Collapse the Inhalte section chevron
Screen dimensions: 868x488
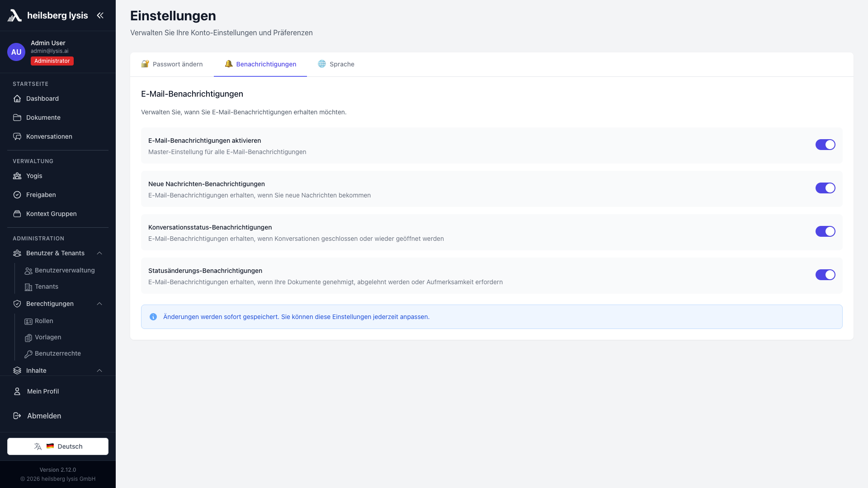pos(99,371)
